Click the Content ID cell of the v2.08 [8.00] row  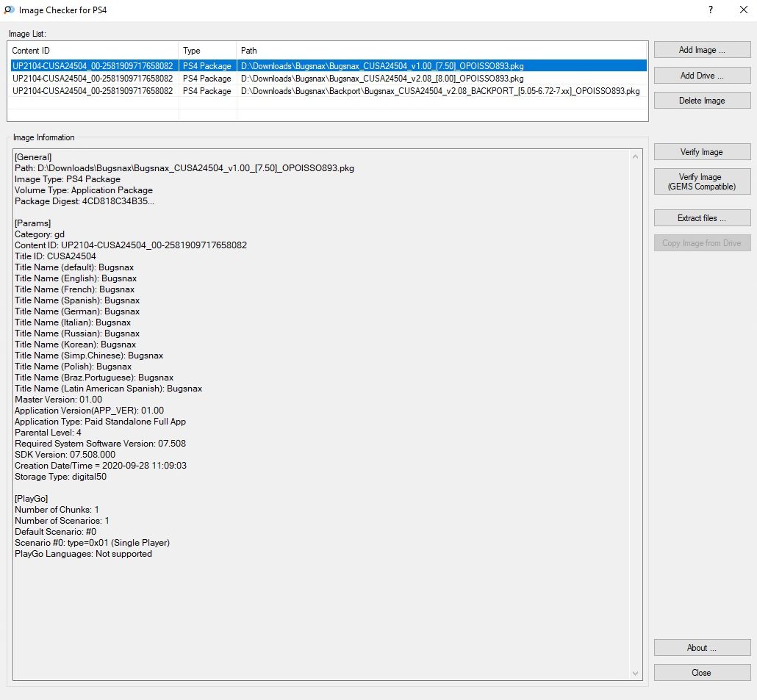(x=93, y=78)
